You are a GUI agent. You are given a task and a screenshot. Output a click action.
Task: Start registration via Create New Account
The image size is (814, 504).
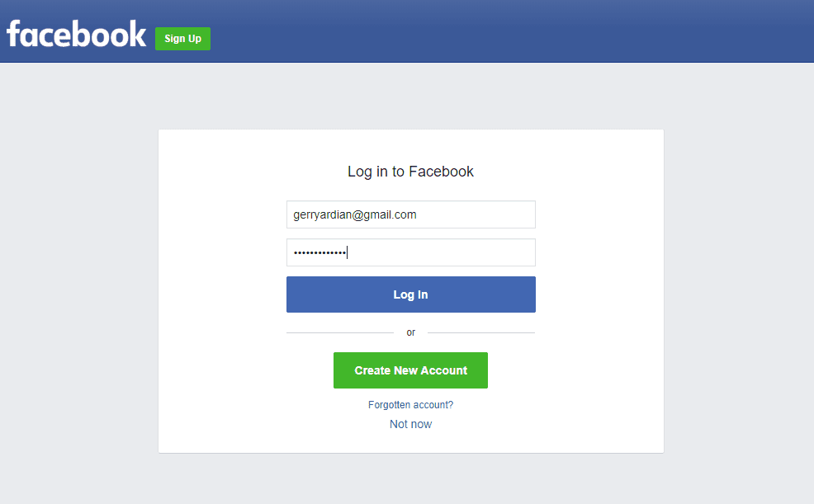[x=410, y=370]
